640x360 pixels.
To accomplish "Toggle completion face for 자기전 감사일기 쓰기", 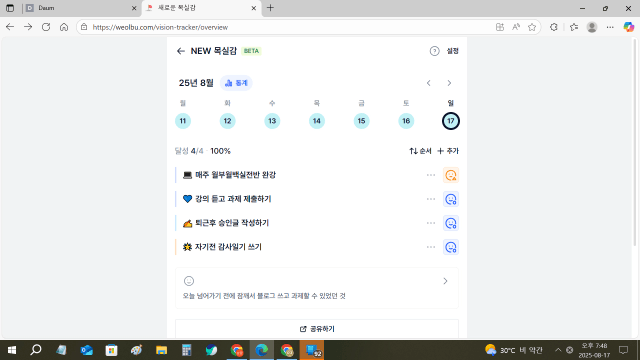I will (451, 247).
